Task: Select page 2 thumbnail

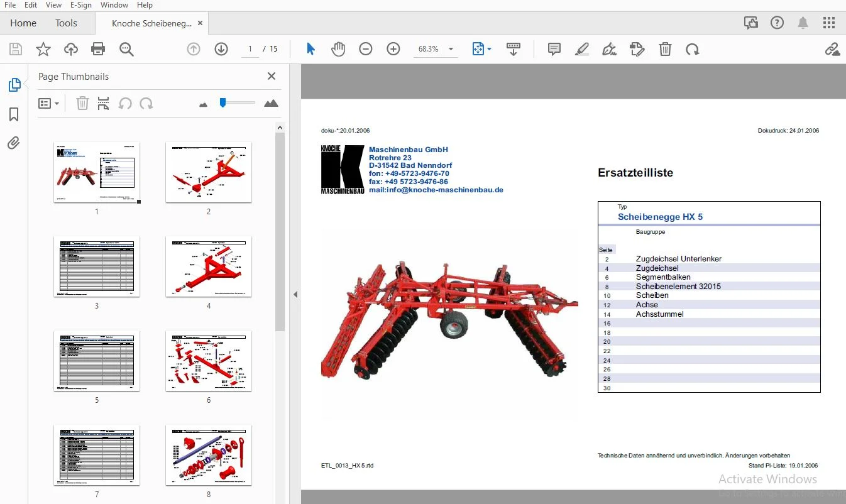Action: 209,172
